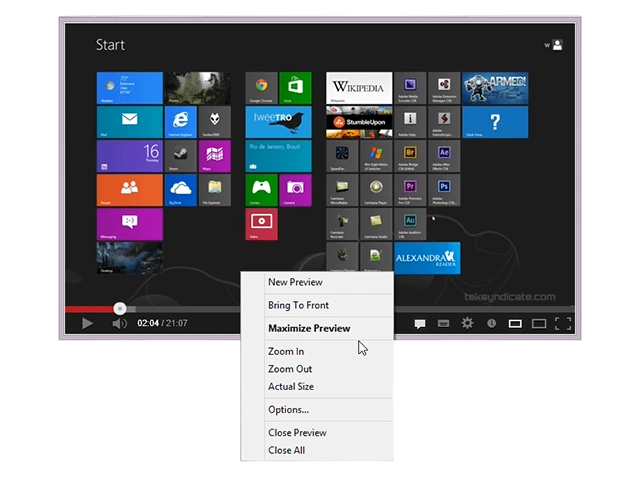
Task: Click the red played portion of the progress bar
Action: (89, 309)
